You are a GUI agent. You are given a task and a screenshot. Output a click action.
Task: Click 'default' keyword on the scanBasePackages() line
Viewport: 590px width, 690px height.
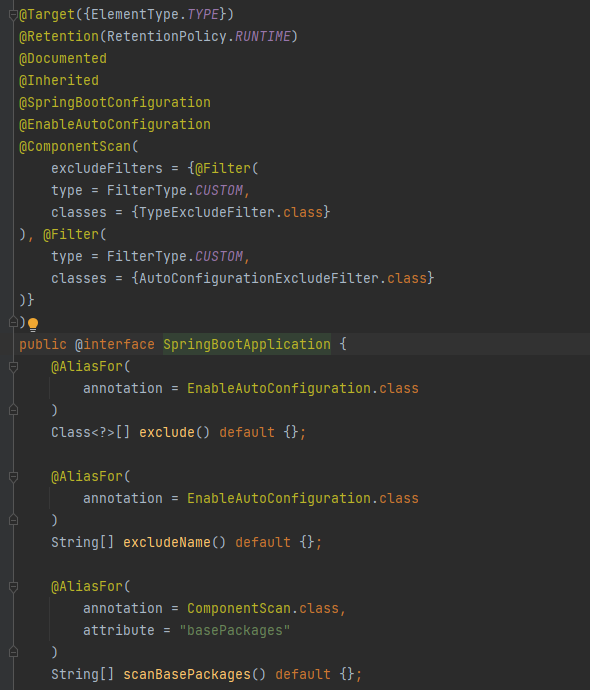303,675
